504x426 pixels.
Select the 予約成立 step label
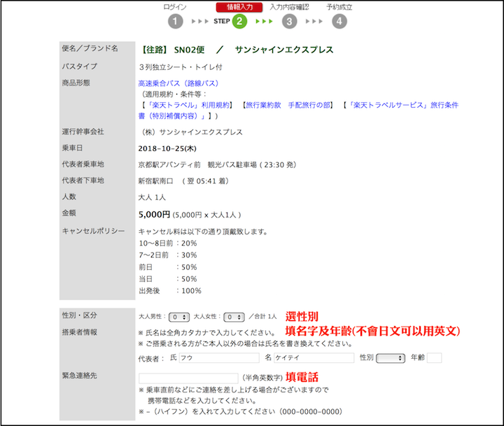339,7
